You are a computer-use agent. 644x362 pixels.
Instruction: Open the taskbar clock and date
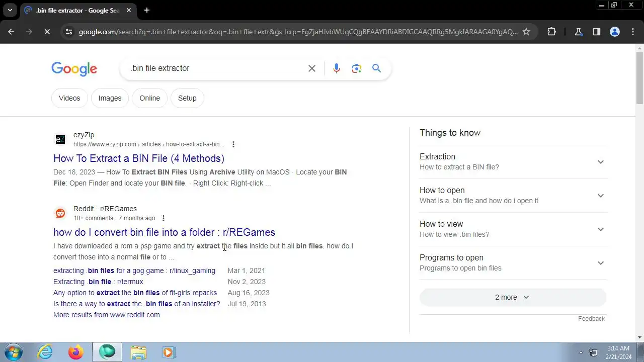point(618,352)
